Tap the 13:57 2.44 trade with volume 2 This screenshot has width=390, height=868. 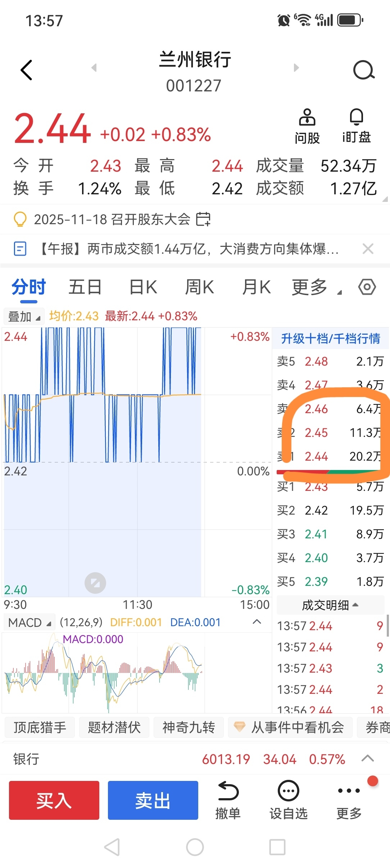[x=330, y=690]
